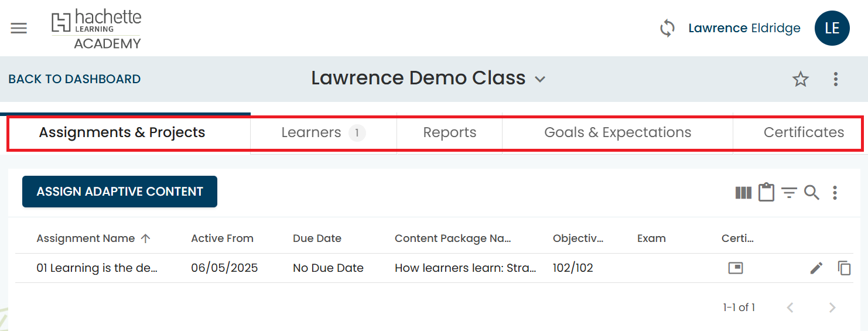Click the search magnifier icon
Image resolution: width=868 pixels, height=331 pixels.
[x=811, y=193]
